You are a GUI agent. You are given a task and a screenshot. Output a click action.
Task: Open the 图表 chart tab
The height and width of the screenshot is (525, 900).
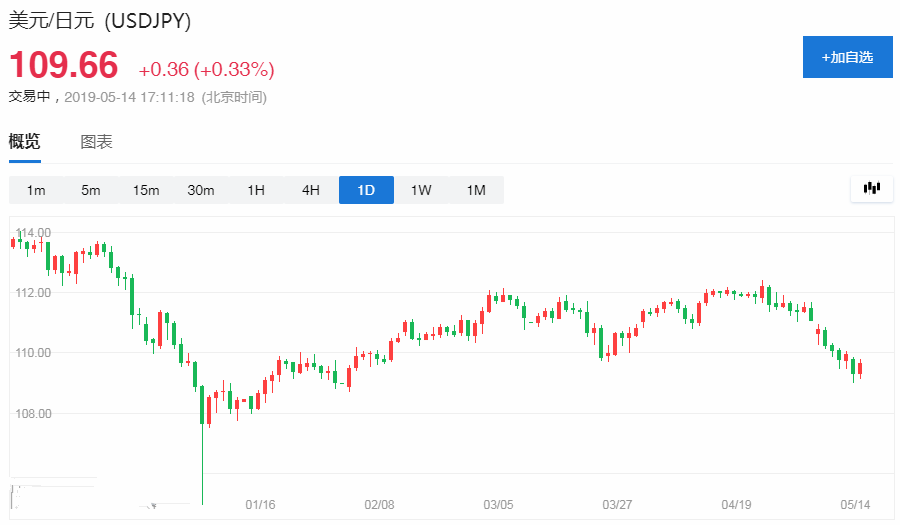point(96,141)
